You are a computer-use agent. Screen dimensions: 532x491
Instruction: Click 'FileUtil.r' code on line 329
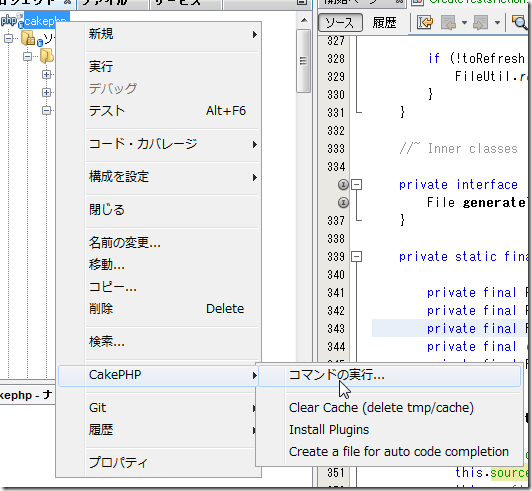(491, 76)
